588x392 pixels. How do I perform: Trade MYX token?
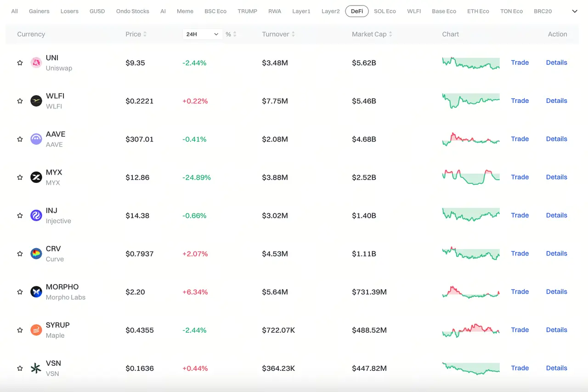coord(520,177)
